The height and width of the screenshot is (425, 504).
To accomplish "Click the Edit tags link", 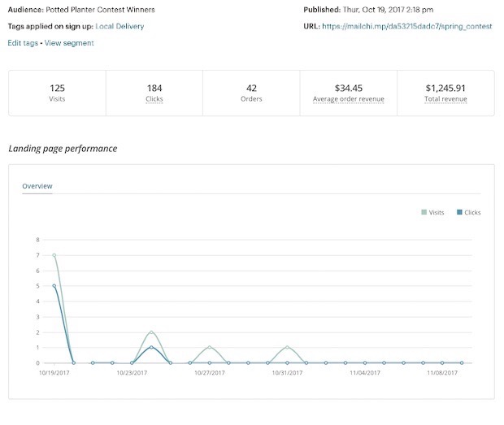I will click(x=24, y=43).
